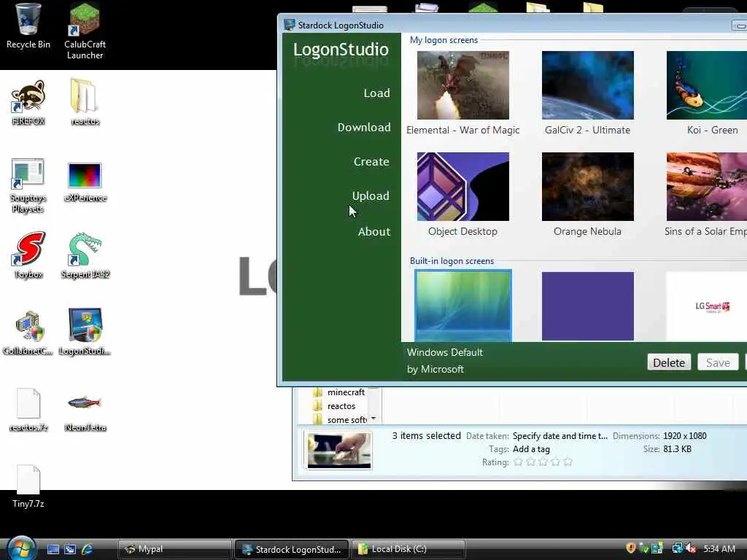Image resolution: width=747 pixels, height=560 pixels.
Task: Open the About section in LogonStudio
Action: (x=374, y=231)
